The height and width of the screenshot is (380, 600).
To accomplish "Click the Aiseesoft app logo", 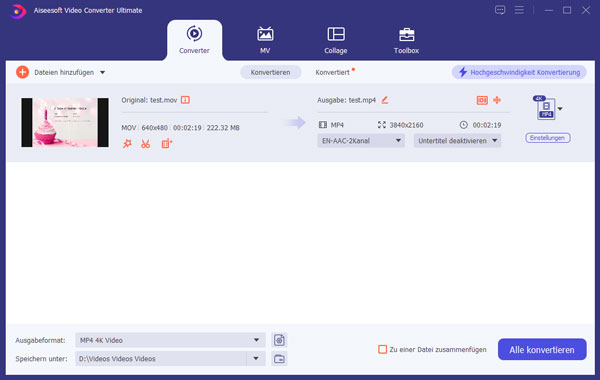I will [18, 11].
